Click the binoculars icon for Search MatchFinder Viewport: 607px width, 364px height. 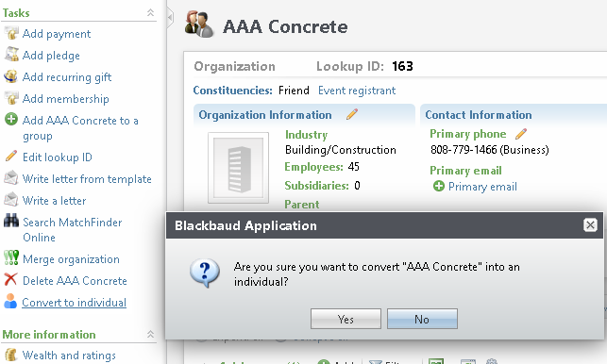[11, 221]
